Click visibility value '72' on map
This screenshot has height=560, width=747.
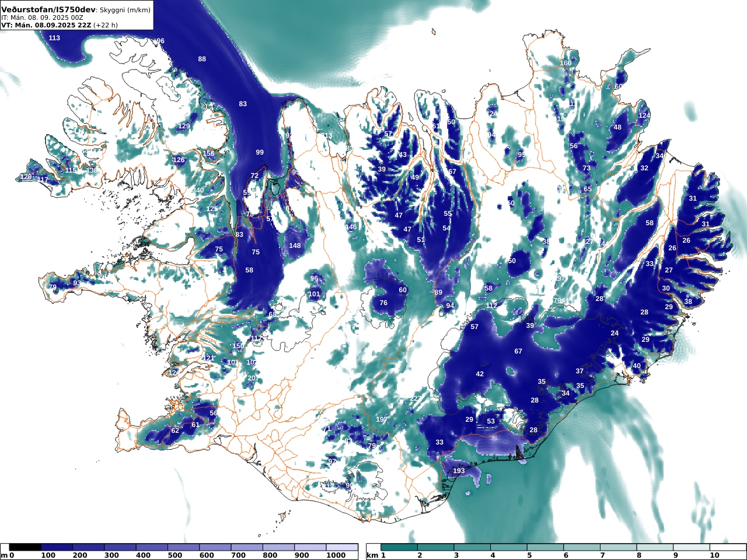tap(254, 176)
